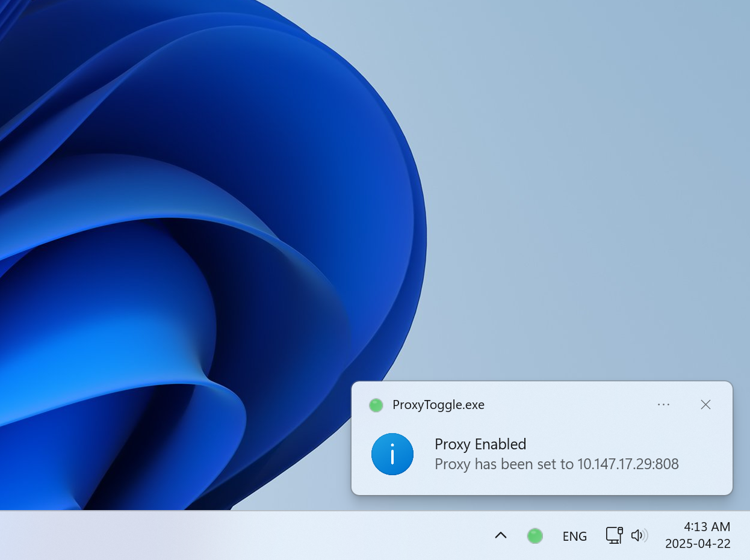Image resolution: width=750 pixels, height=560 pixels.
Task: Click the green icon beside ProxyToggle.exe in the notification
Action: tap(376, 405)
